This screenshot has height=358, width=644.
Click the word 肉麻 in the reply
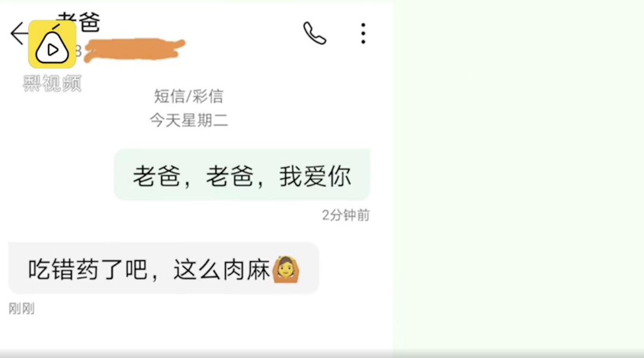pos(246,270)
